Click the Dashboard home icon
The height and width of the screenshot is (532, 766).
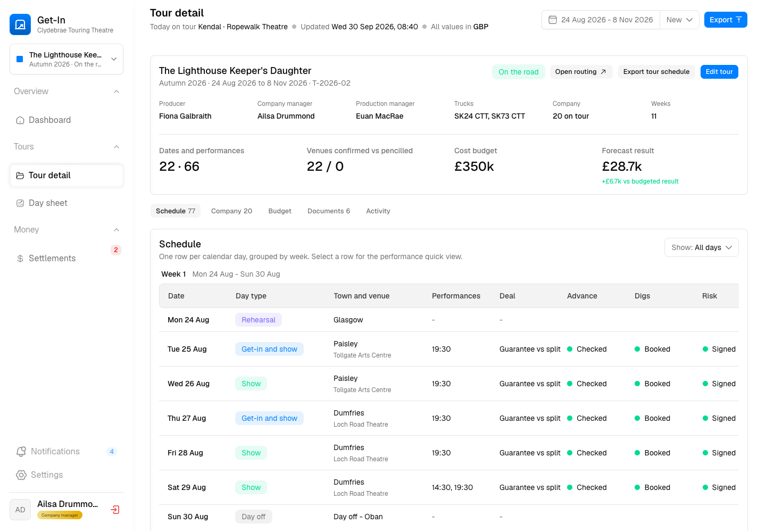20,120
